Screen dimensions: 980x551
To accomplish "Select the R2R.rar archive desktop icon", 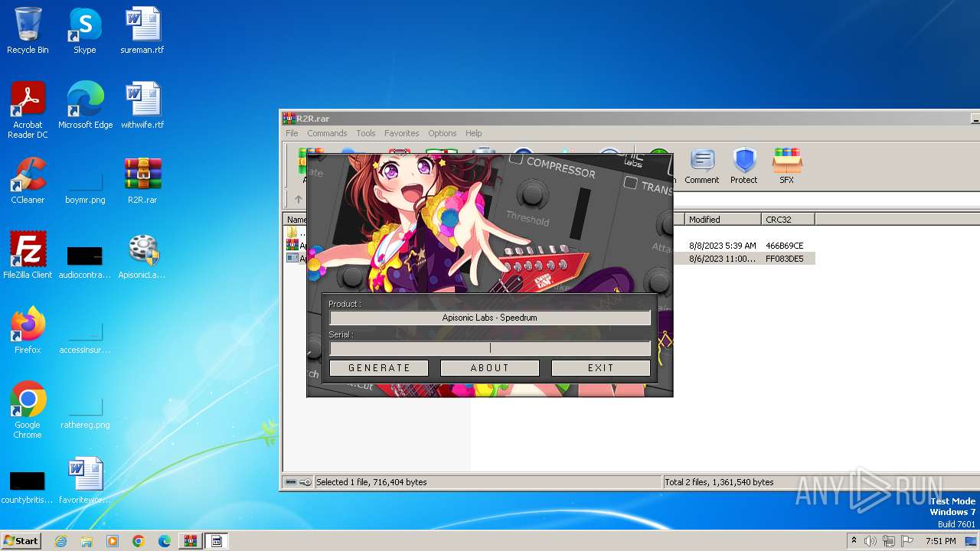I will pos(142,181).
